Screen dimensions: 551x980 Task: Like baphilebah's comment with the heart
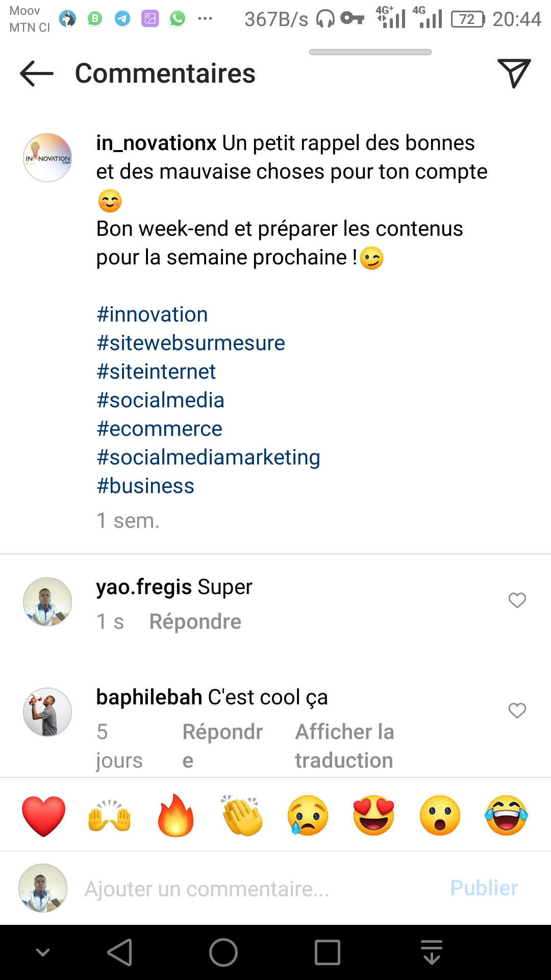[517, 710]
